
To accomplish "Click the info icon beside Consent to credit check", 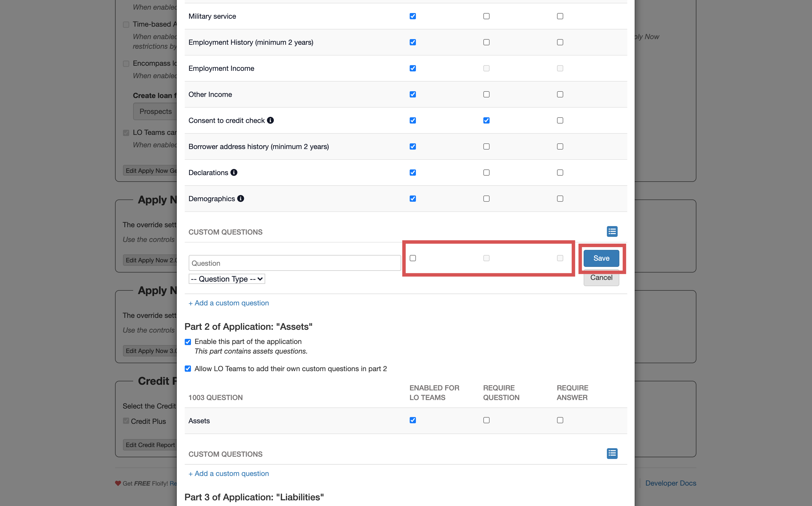I will [x=270, y=120].
